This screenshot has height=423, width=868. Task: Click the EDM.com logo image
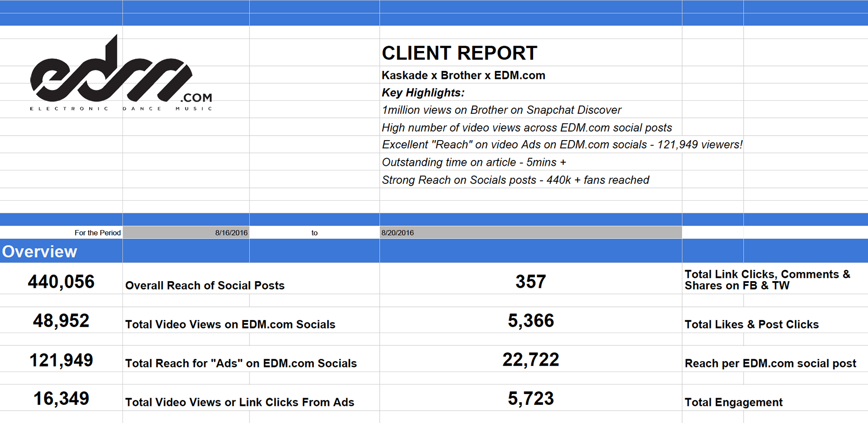click(121, 73)
